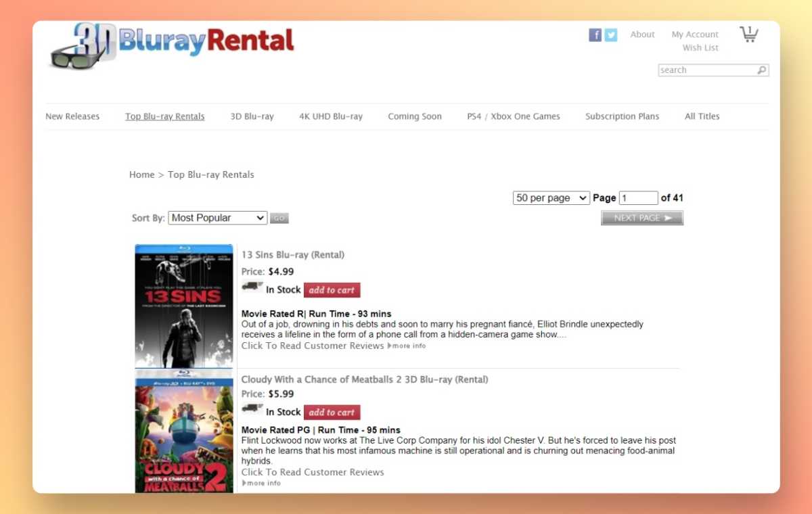Click the magnifying glass to search
Viewport: 812px width, 514px height.
click(762, 70)
